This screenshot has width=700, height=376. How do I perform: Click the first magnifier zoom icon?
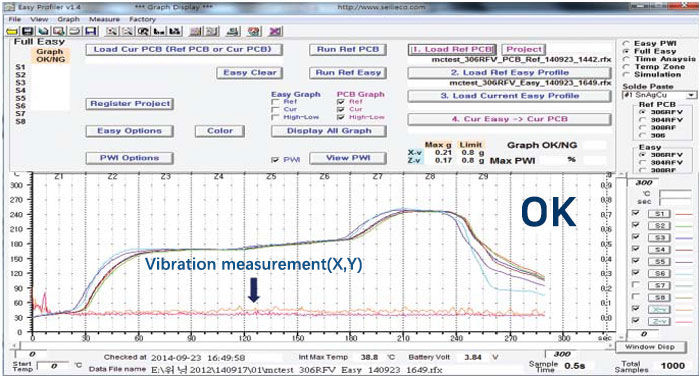[112, 31]
